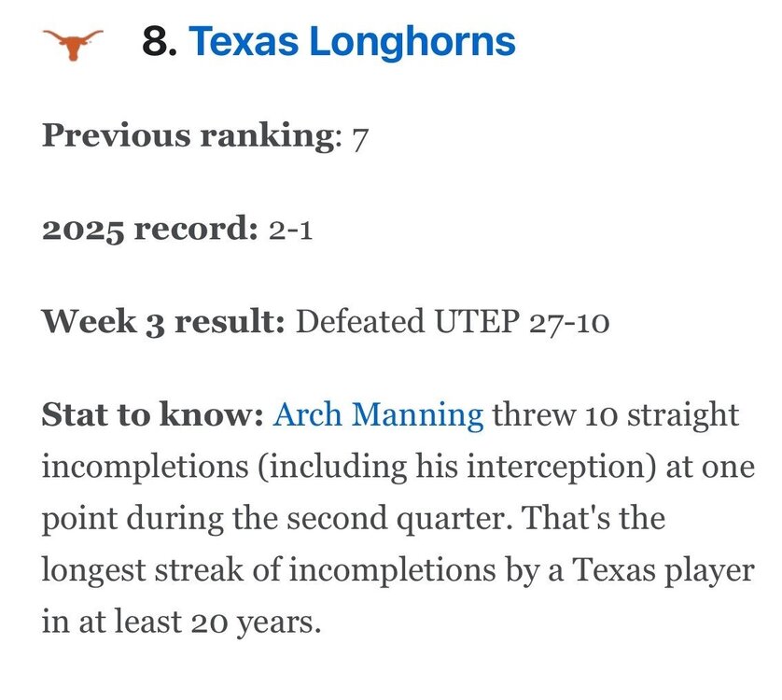782x700 pixels.
Task: Click the "That's the" sentence beginning
Action: click(x=593, y=518)
